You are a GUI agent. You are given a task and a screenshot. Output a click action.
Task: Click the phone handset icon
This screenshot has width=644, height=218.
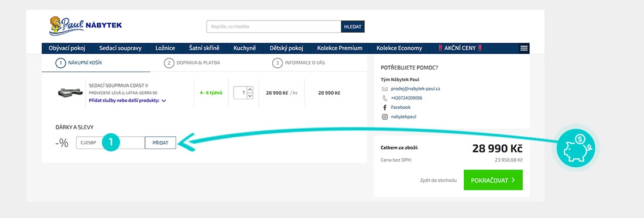[385, 98]
